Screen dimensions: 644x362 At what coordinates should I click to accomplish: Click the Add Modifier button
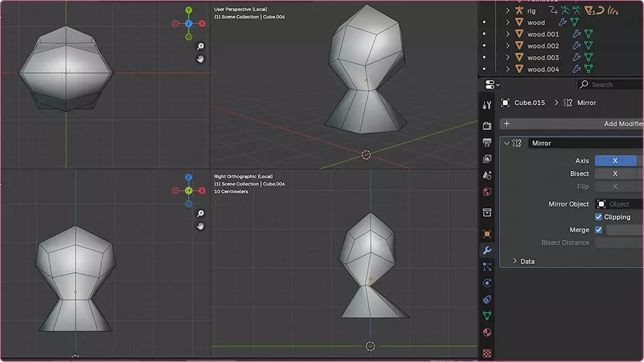(x=572, y=123)
